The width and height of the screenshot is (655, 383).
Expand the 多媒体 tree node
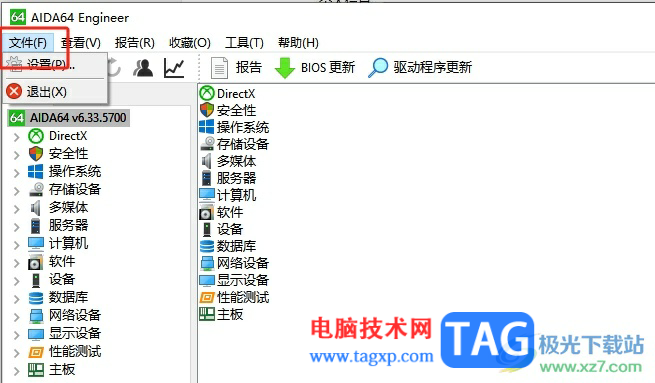tap(16, 208)
